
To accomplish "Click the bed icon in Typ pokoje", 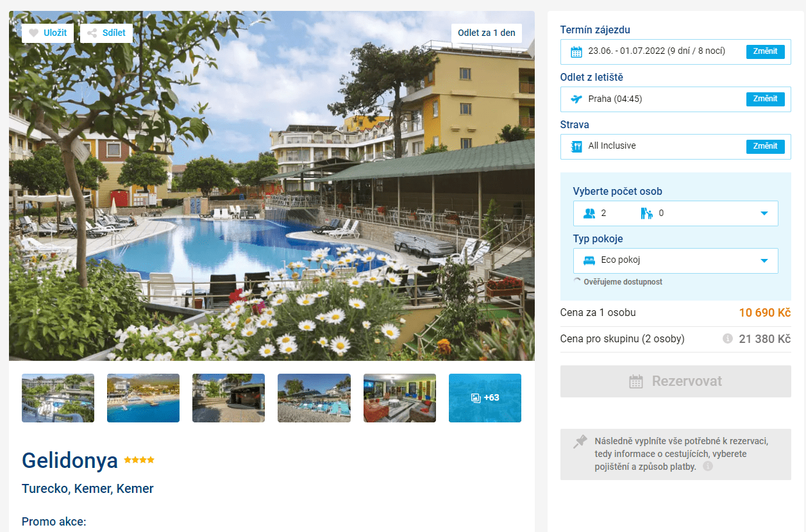I will [589, 260].
